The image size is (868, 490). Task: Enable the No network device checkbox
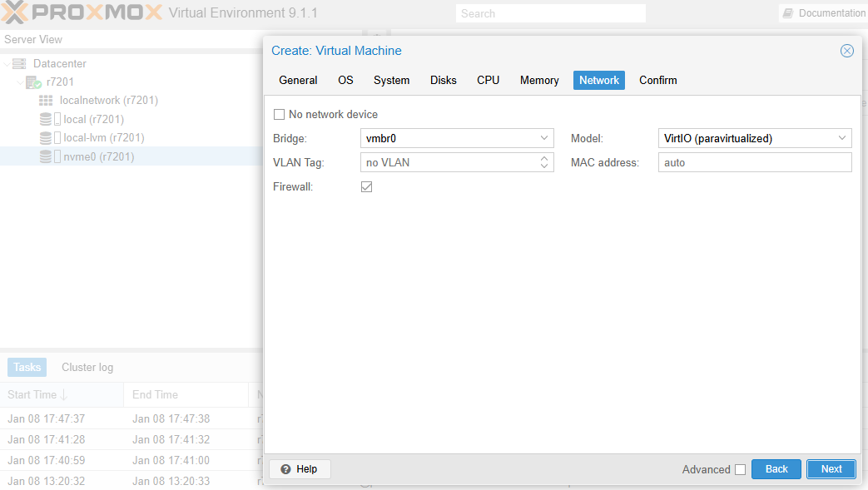click(279, 115)
